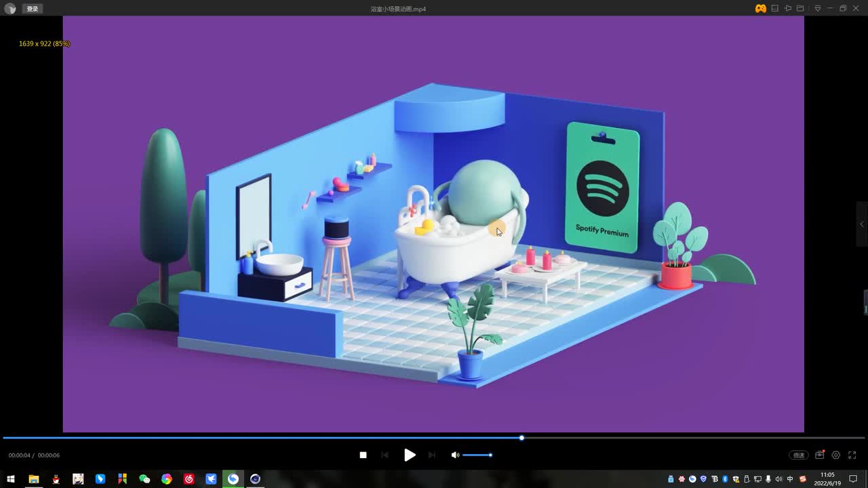Image resolution: width=868 pixels, height=488 pixels.
Task: Open the blue bird taskbar app icon
Action: (211, 479)
